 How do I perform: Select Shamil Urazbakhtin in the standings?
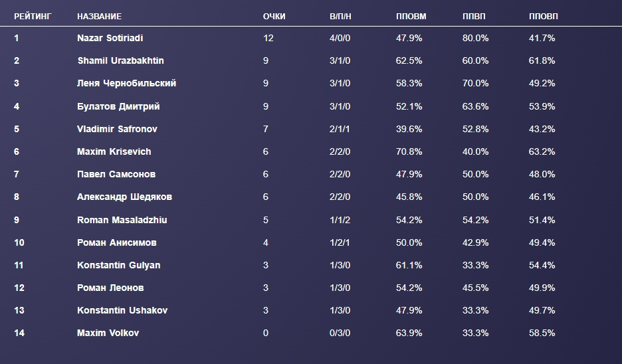pos(120,60)
